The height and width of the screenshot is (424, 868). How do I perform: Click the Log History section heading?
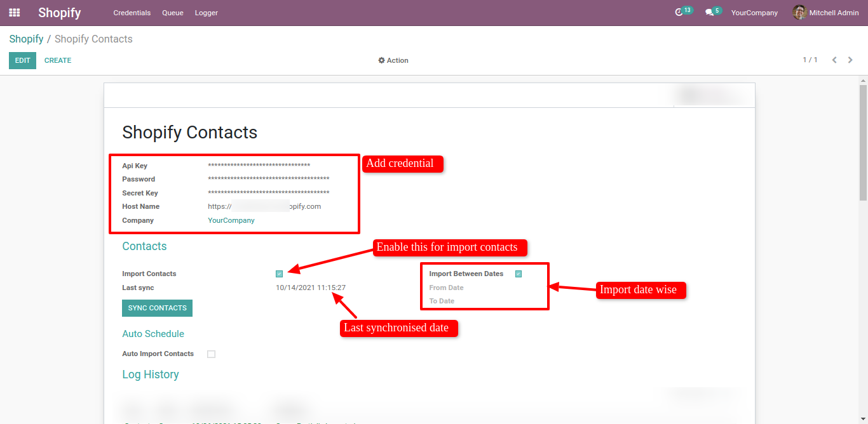coord(151,374)
